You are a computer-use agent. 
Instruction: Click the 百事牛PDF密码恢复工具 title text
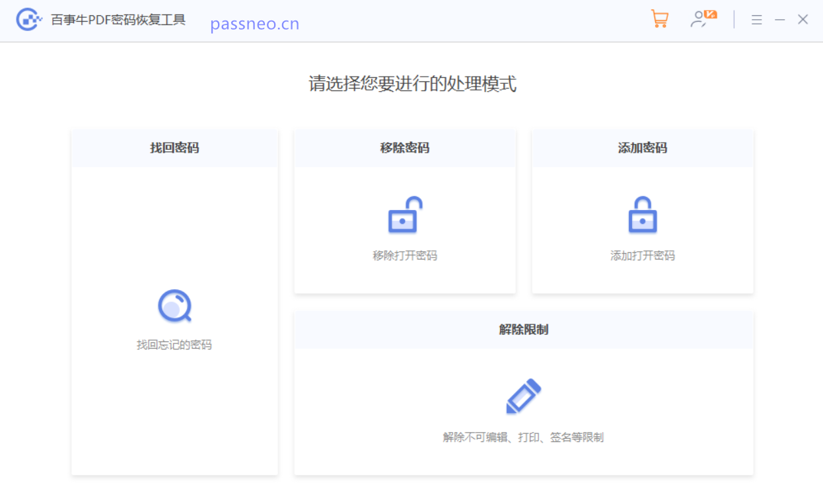pos(118,20)
